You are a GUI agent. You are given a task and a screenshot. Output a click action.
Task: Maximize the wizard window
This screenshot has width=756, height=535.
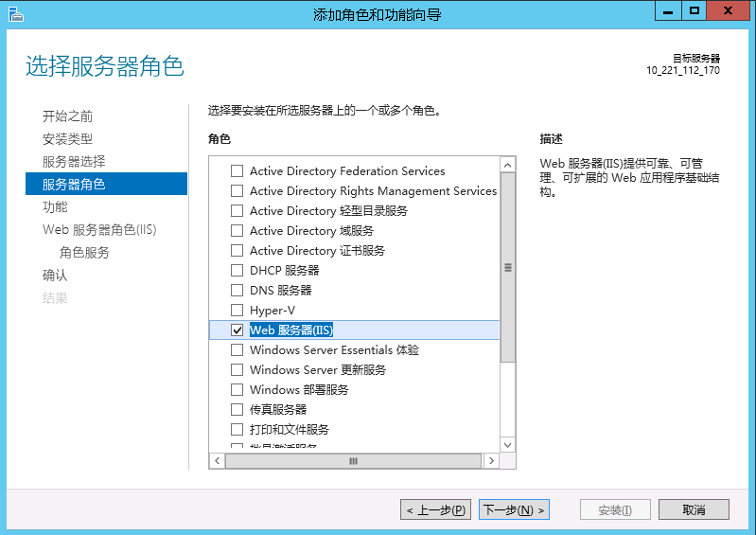tap(694, 11)
